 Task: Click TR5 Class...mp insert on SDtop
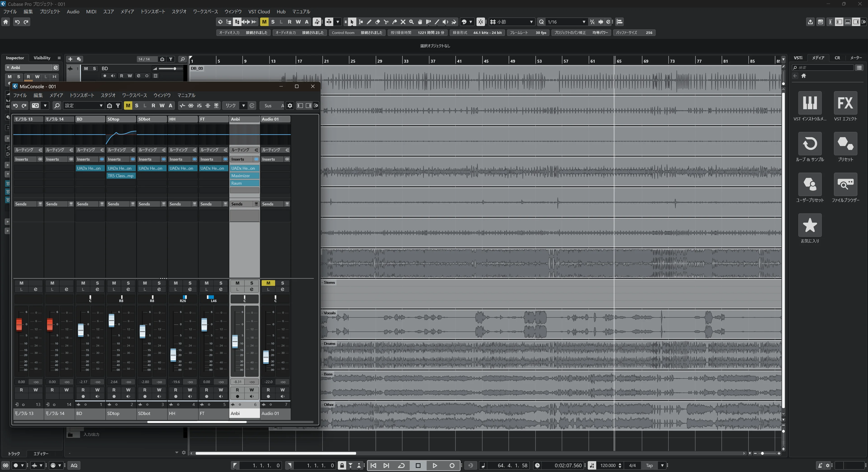[x=121, y=176]
